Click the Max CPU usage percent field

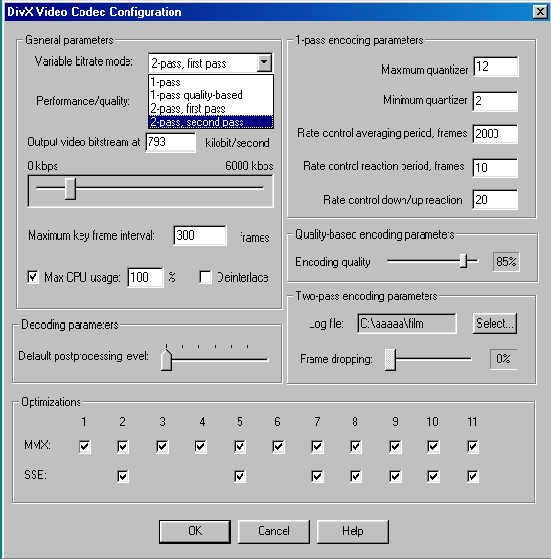145,277
